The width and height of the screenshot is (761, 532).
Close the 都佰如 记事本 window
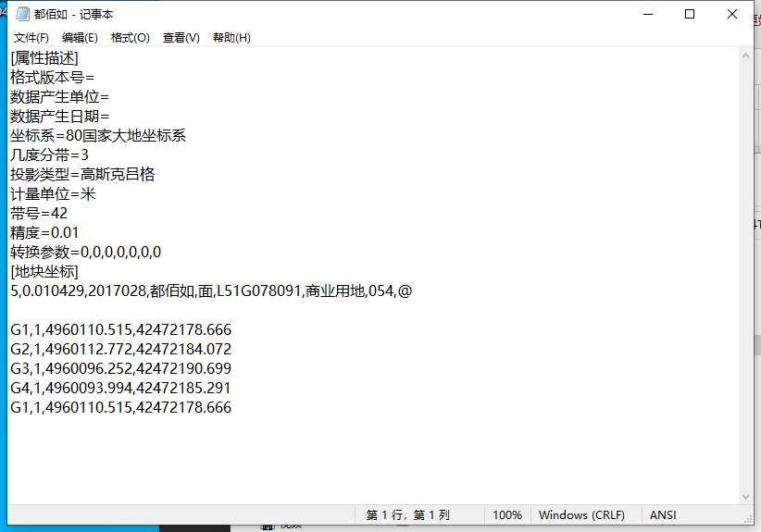732,14
